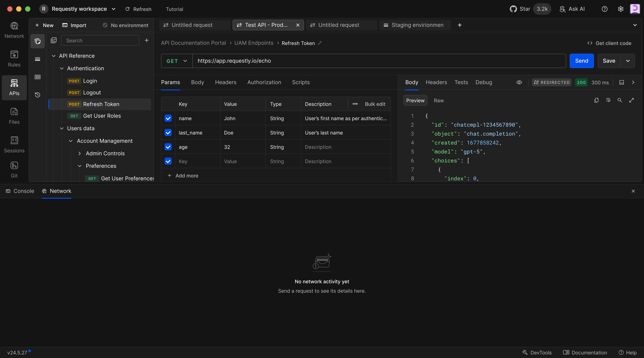The height and width of the screenshot is (358, 644).
Task: Open settings gear icon
Action: coord(621,9)
